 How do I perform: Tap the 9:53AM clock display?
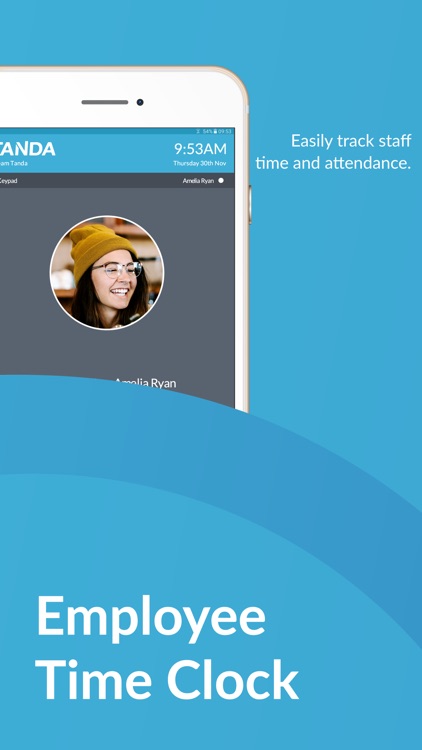tap(200, 149)
